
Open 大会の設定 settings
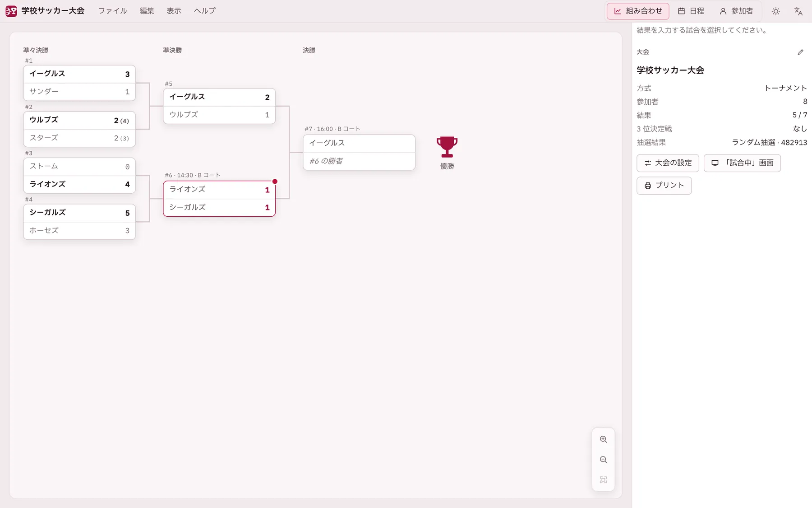668,163
